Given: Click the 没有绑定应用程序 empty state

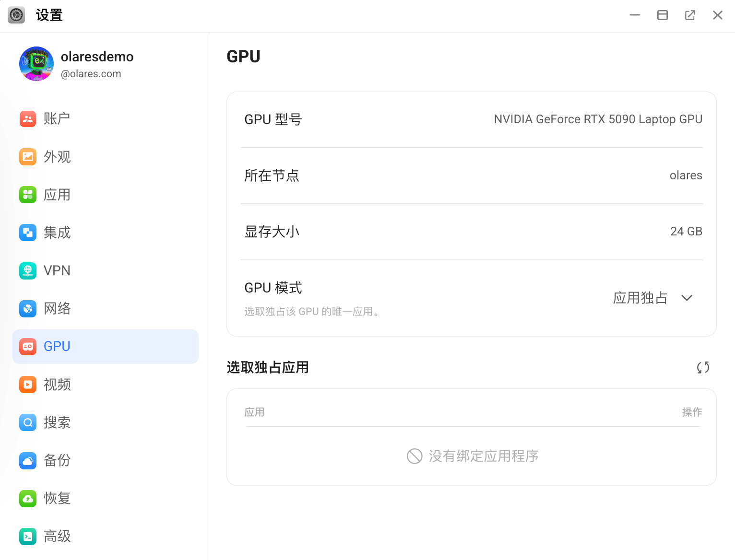Looking at the screenshot, I should pos(472,456).
